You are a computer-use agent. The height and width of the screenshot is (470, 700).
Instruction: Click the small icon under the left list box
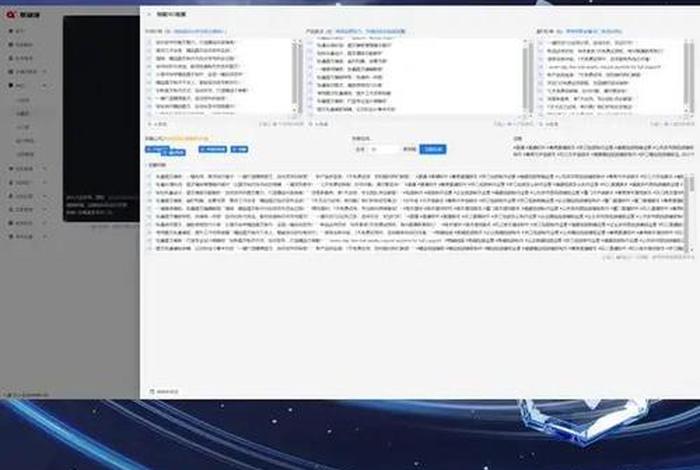(150, 124)
